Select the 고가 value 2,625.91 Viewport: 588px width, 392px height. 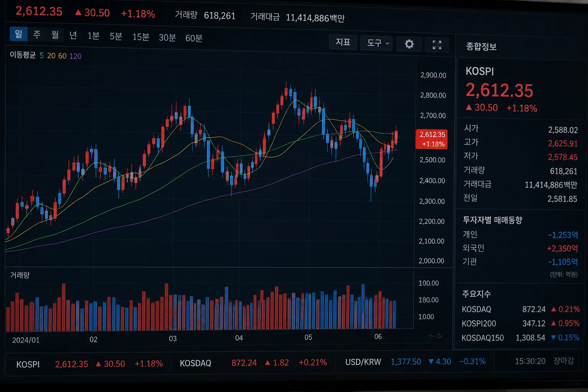coord(563,144)
